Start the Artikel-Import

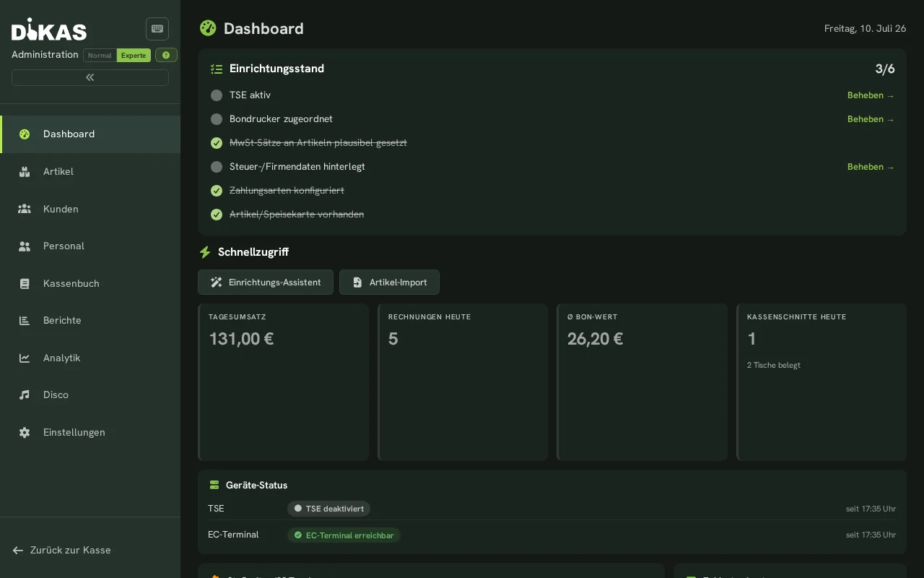389,282
